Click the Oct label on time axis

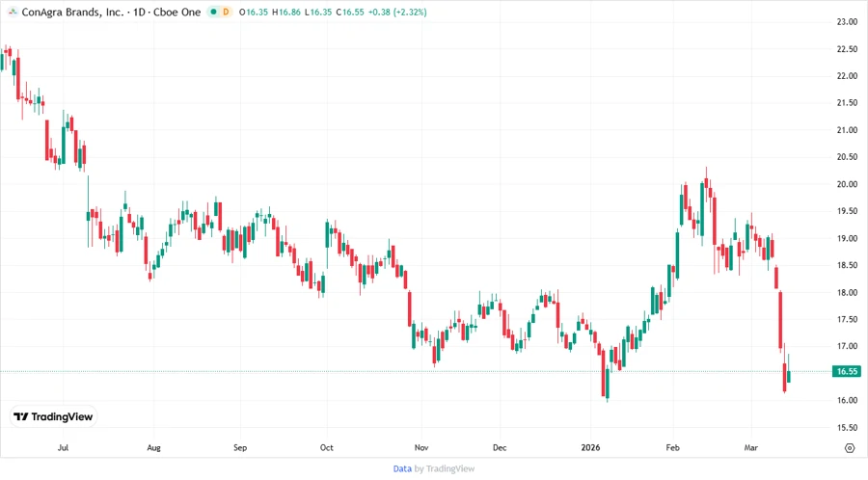pos(327,448)
